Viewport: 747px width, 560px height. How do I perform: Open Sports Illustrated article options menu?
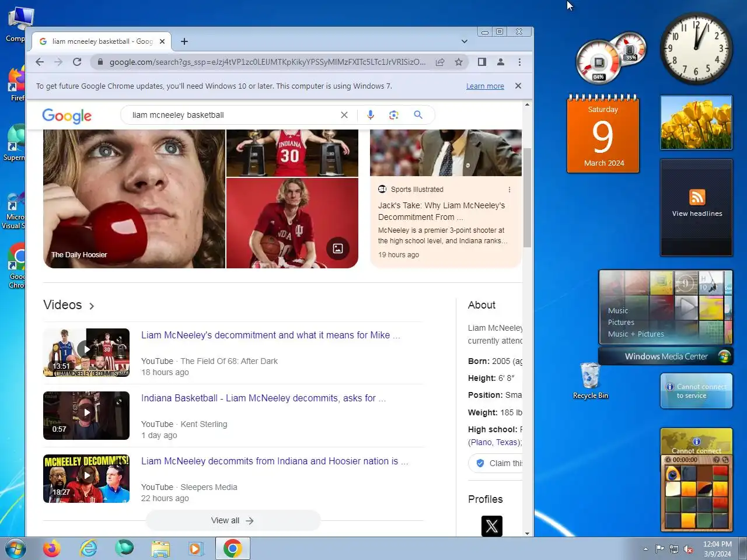pyautogui.click(x=509, y=190)
